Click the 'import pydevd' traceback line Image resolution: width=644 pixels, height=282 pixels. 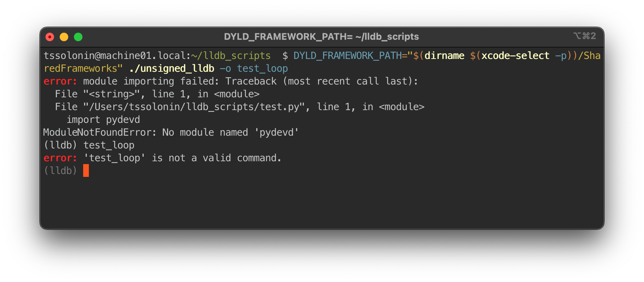click(103, 120)
